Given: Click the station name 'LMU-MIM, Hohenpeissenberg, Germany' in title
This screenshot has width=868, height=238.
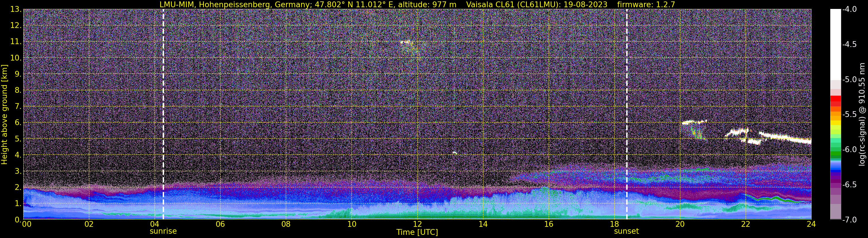Looking at the screenshot, I should tap(235, 5).
